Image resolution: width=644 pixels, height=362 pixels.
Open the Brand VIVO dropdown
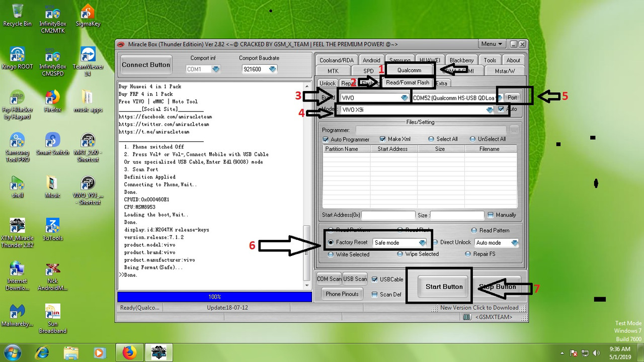point(405,98)
